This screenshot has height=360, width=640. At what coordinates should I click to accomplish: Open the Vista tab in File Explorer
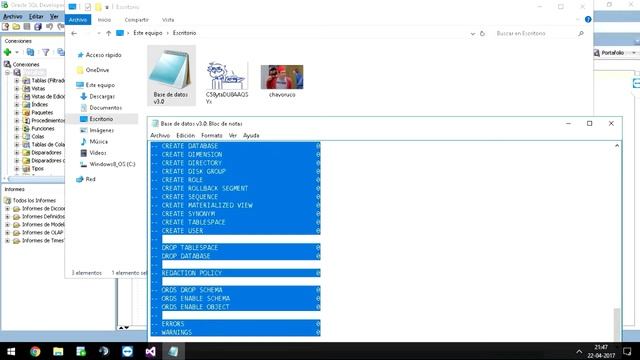click(168, 20)
